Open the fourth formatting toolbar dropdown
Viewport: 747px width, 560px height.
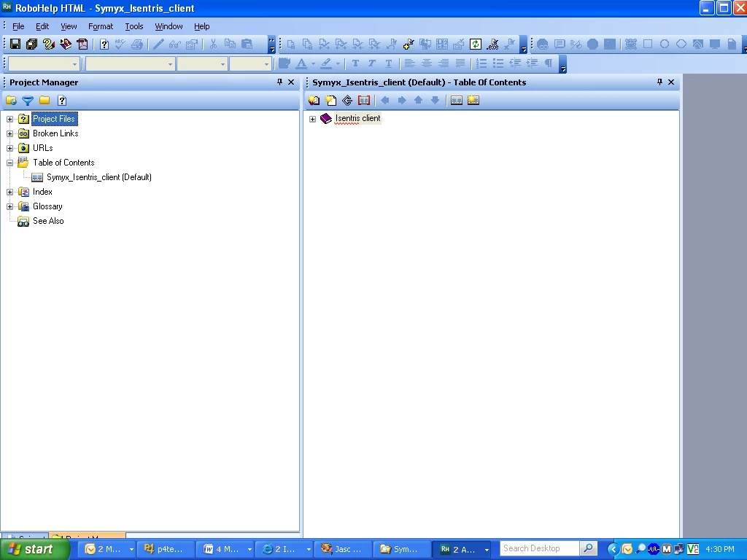click(266, 64)
